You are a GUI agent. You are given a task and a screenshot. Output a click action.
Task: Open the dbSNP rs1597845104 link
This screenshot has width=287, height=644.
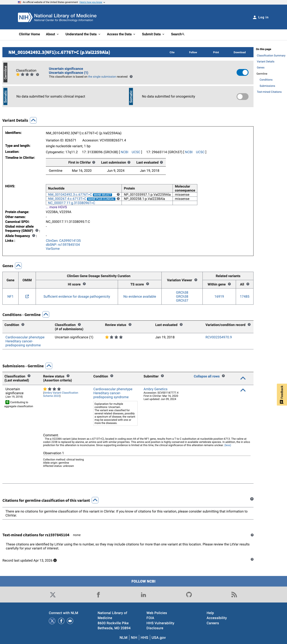tap(63, 245)
